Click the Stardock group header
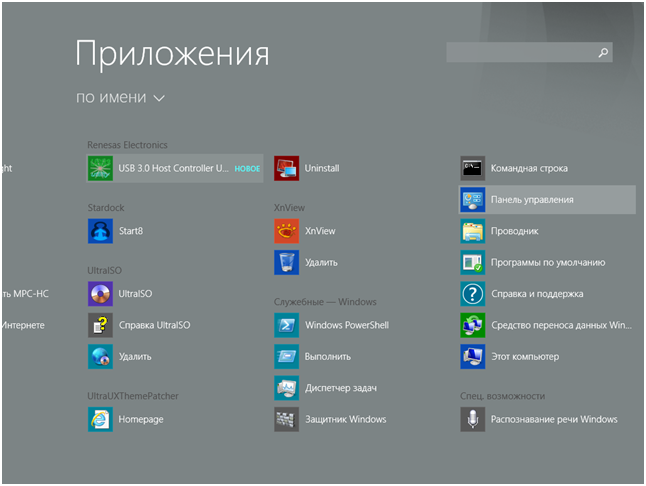The height and width of the screenshot is (486, 646). coord(106,208)
